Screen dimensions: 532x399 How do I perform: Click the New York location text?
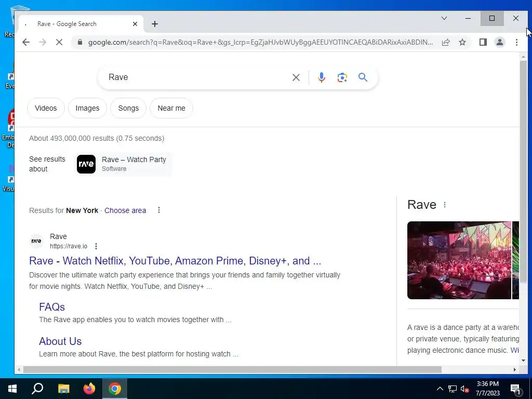coord(82,210)
